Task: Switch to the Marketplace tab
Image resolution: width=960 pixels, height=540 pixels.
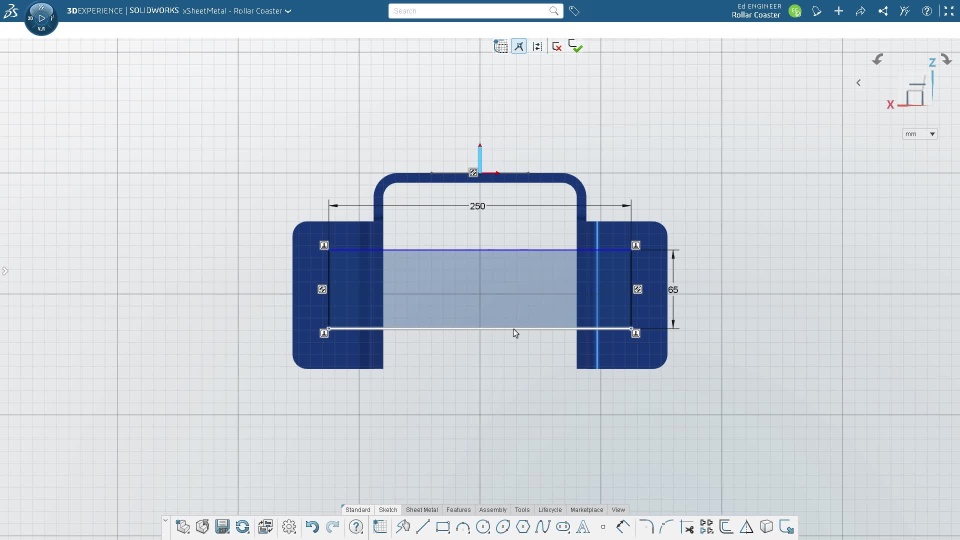Action: (587, 509)
